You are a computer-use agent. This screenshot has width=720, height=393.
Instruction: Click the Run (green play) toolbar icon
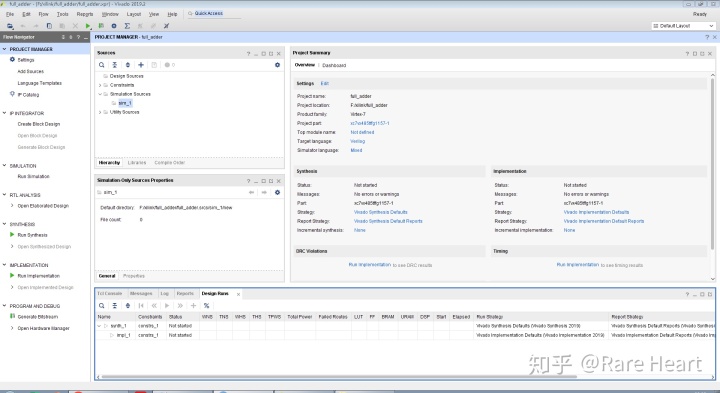click(88, 26)
